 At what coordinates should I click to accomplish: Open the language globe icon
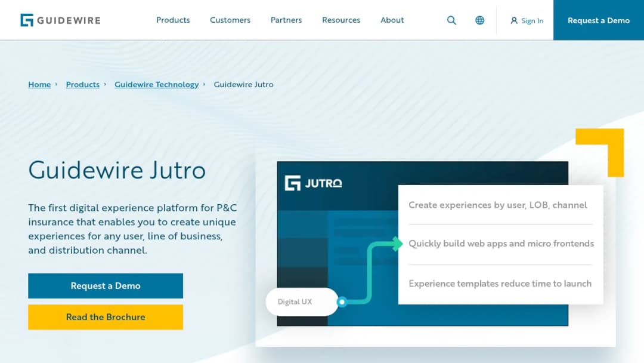coord(479,20)
